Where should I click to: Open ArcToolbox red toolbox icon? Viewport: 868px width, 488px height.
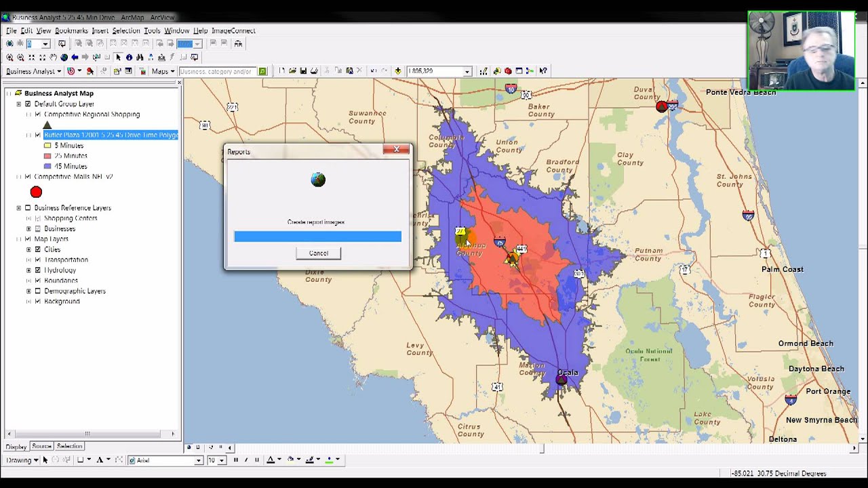pyautogui.click(x=508, y=71)
